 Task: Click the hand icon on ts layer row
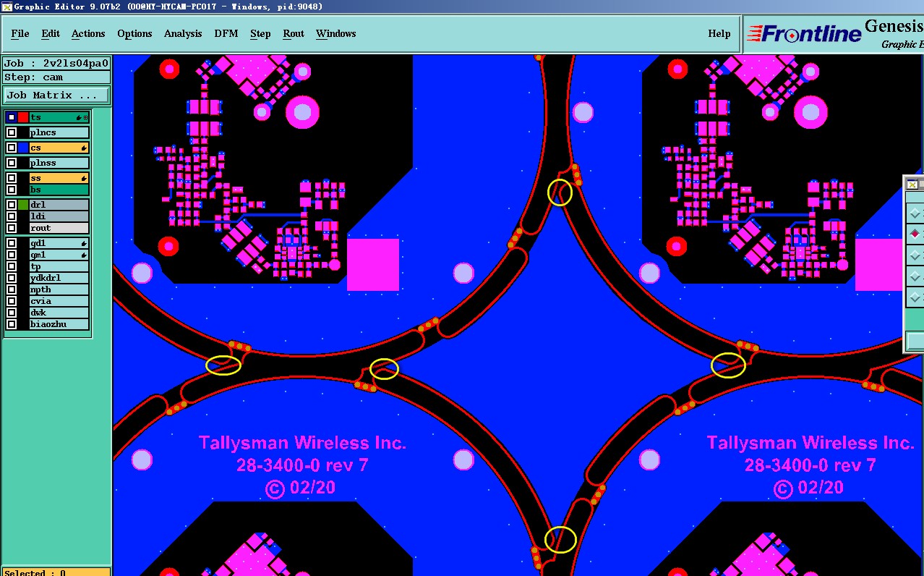pyautogui.click(x=79, y=117)
